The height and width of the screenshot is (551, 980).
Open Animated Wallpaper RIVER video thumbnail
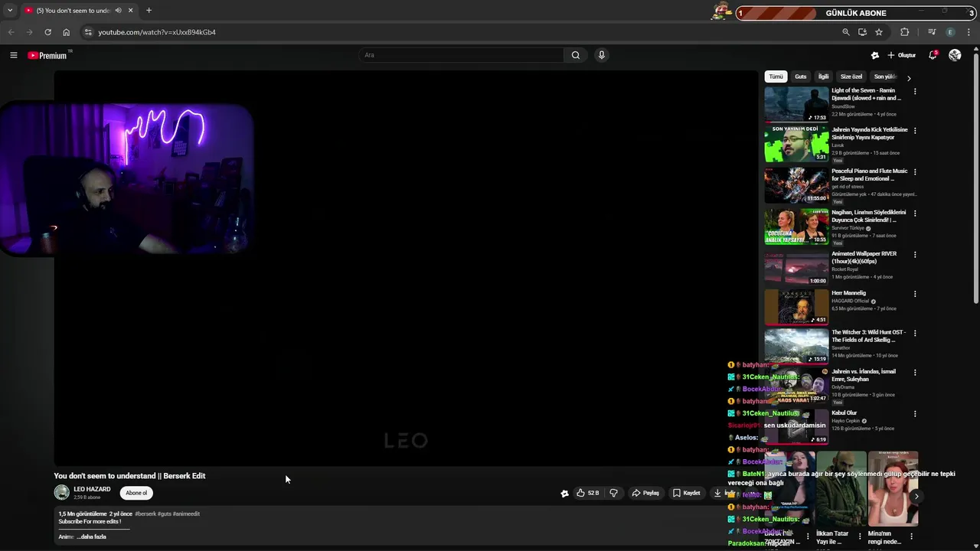tap(796, 267)
